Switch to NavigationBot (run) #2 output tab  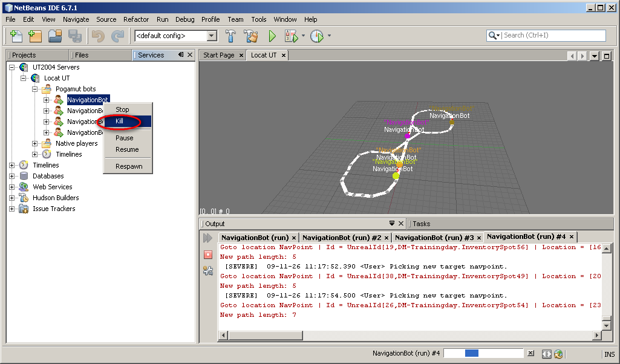click(342, 238)
